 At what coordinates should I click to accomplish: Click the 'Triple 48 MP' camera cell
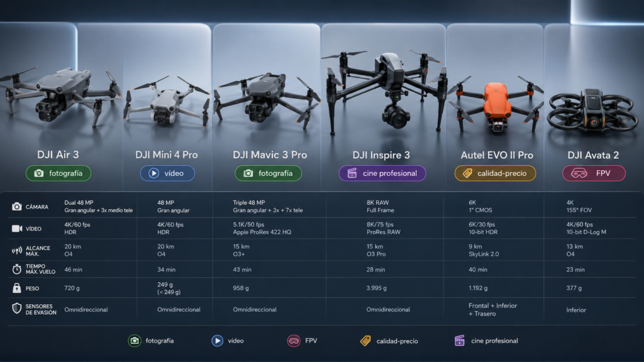[x=268, y=206]
